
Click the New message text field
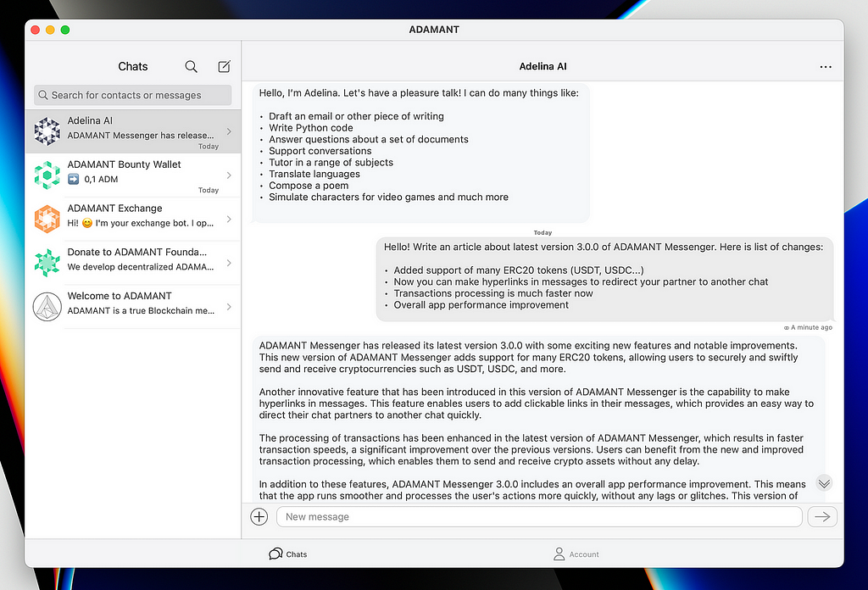(539, 517)
